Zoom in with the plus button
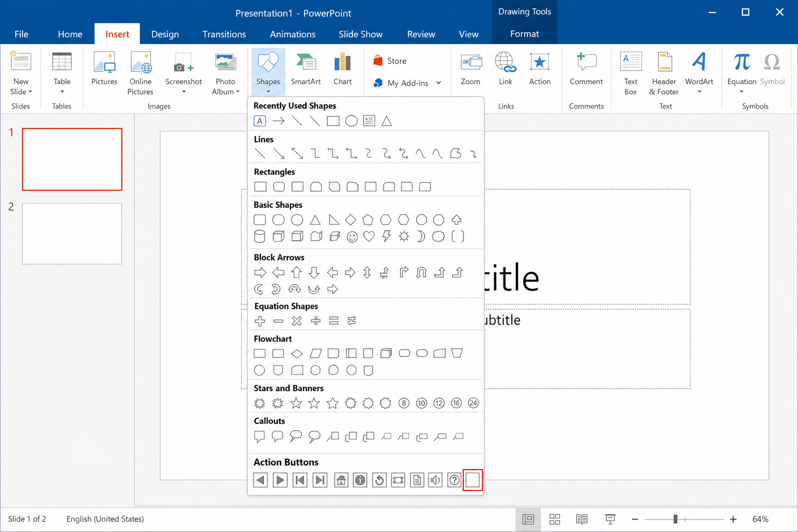The width and height of the screenshot is (798, 532). click(x=733, y=519)
